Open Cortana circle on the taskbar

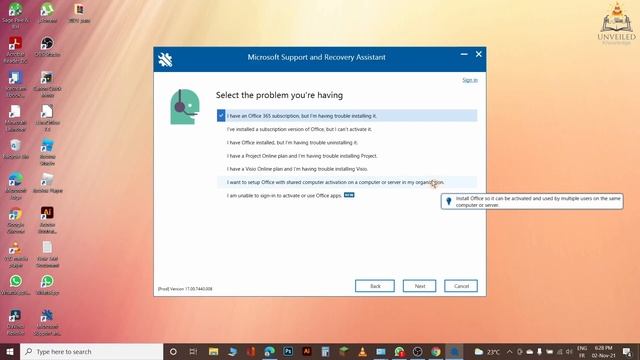173,351
